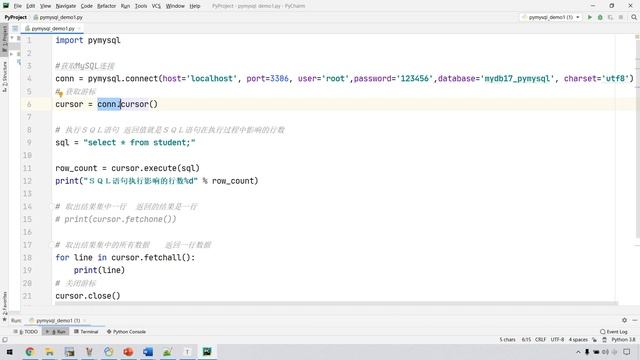Open the Window menu
This screenshot has width=640, height=360.
(175, 6)
